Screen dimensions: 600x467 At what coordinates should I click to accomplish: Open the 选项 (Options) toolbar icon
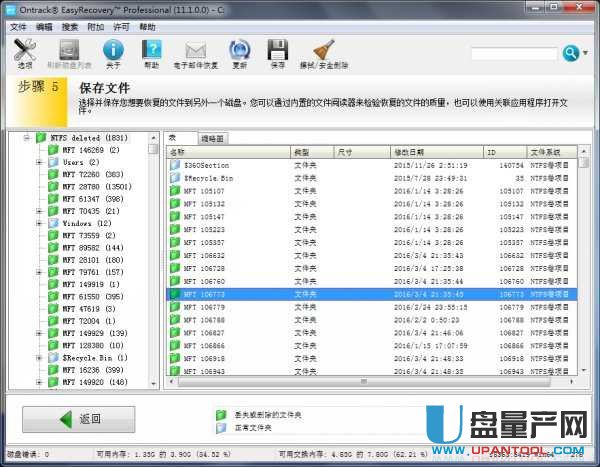coord(25,52)
